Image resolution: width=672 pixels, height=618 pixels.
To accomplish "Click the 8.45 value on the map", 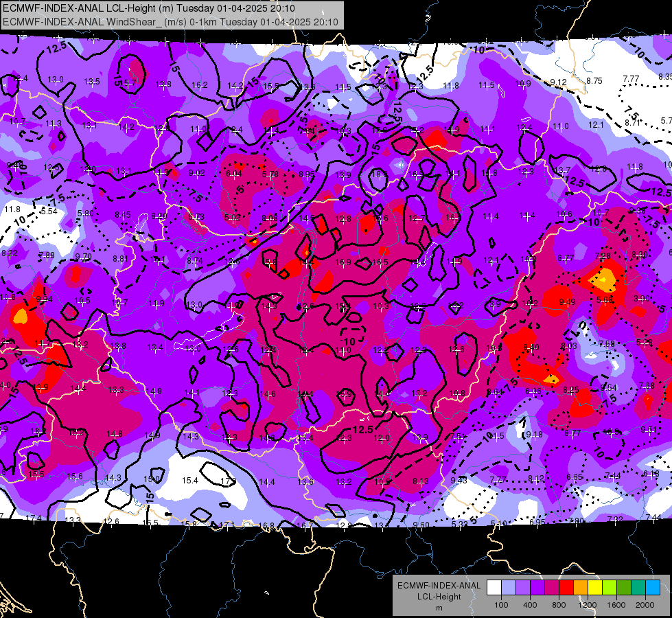I will coord(123,214).
